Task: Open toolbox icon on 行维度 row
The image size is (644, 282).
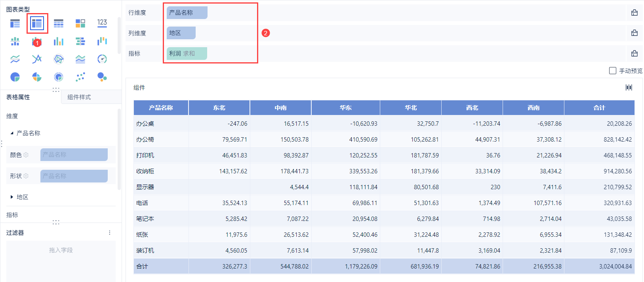Action: coord(634,13)
